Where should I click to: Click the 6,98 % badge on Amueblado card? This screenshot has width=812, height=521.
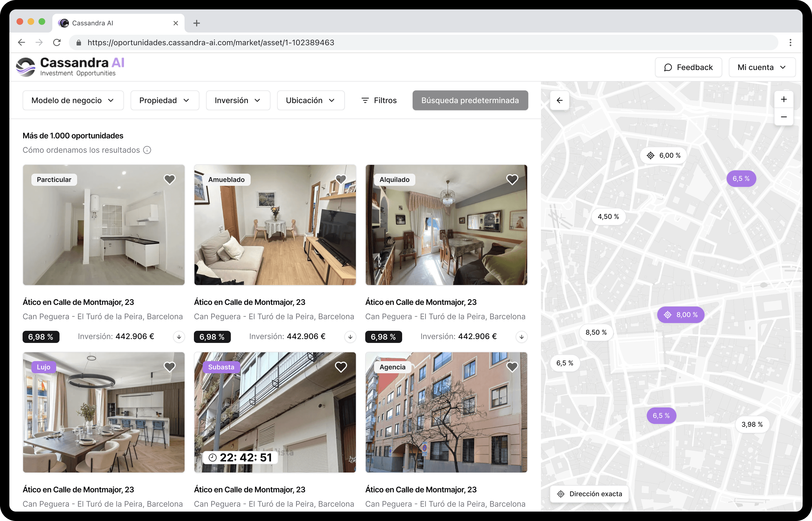212,337
